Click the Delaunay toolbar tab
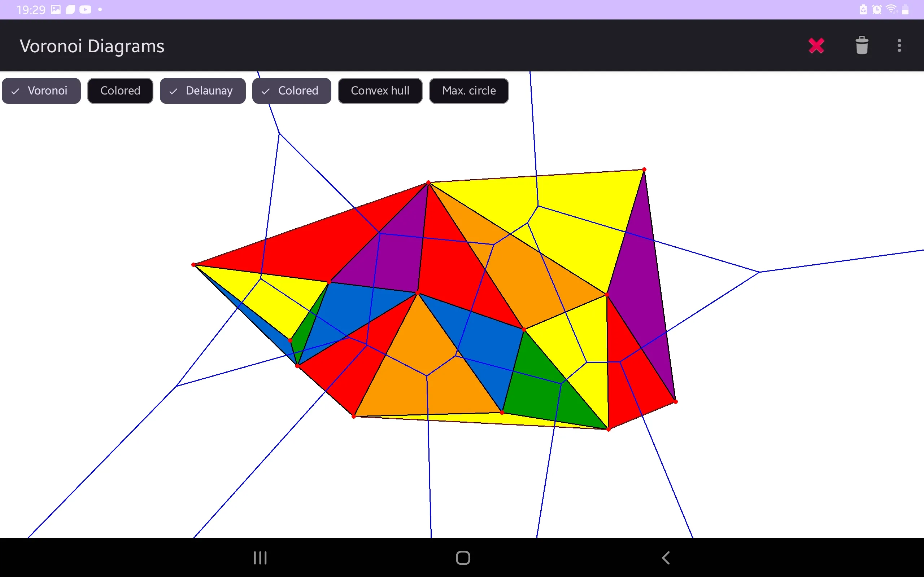Viewport: 924px width, 577px height. (x=201, y=90)
